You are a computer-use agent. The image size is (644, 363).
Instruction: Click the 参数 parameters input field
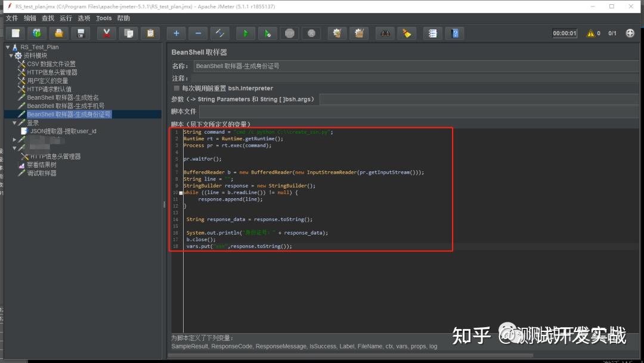click(479, 99)
